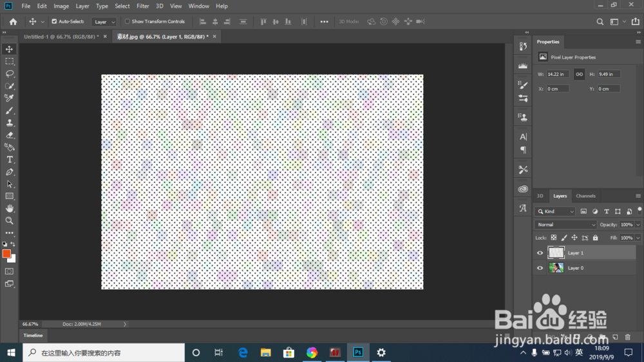Open the layer filter Kind dropdown

tap(555, 212)
